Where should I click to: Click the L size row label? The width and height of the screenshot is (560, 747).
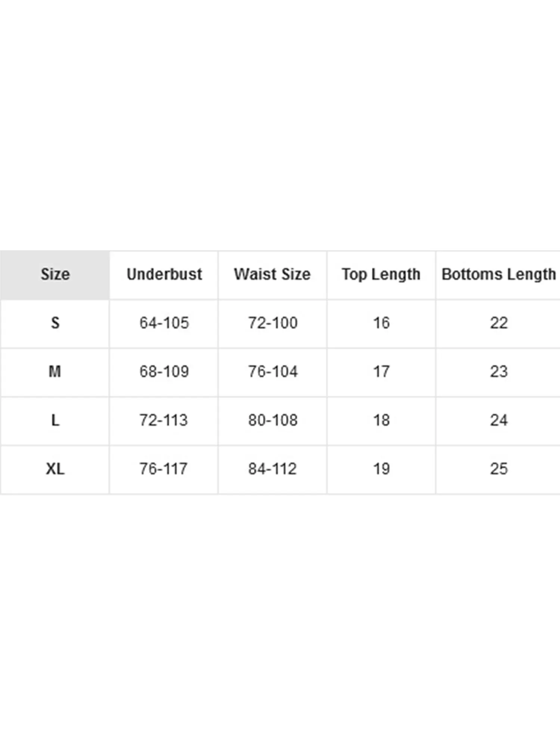[55, 421]
